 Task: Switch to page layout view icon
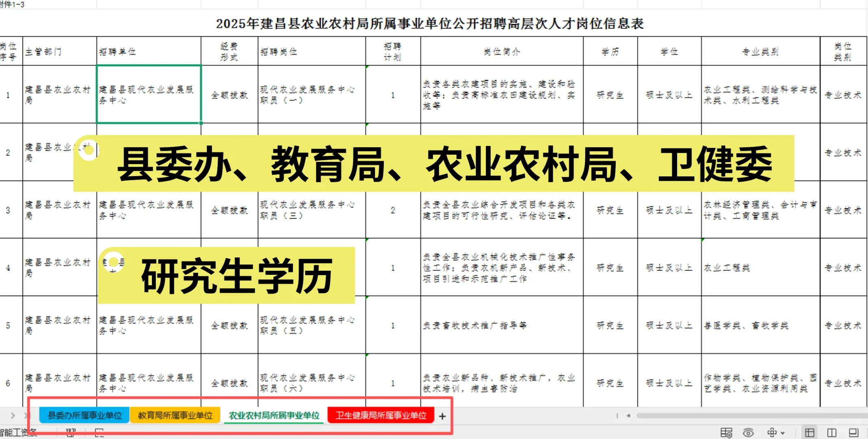pos(853,432)
